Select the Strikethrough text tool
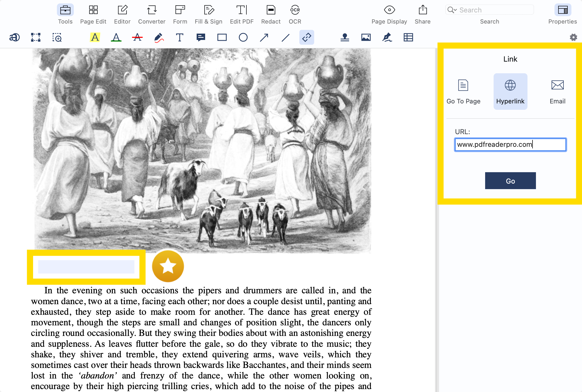The width and height of the screenshot is (582, 392). [x=137, y=37]
